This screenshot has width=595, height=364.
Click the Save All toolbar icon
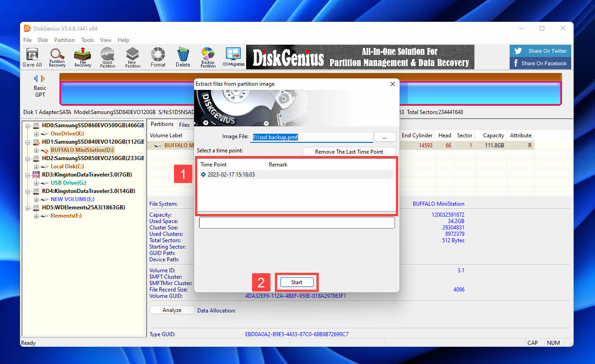[32, 57]
